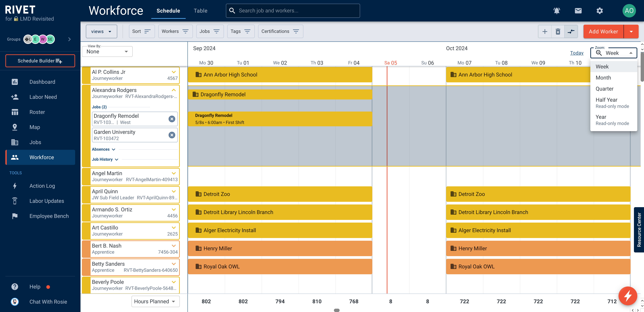644x312 pixels.
Task: Click the collapse rows arrows icon
Action: tap(571, 32)
